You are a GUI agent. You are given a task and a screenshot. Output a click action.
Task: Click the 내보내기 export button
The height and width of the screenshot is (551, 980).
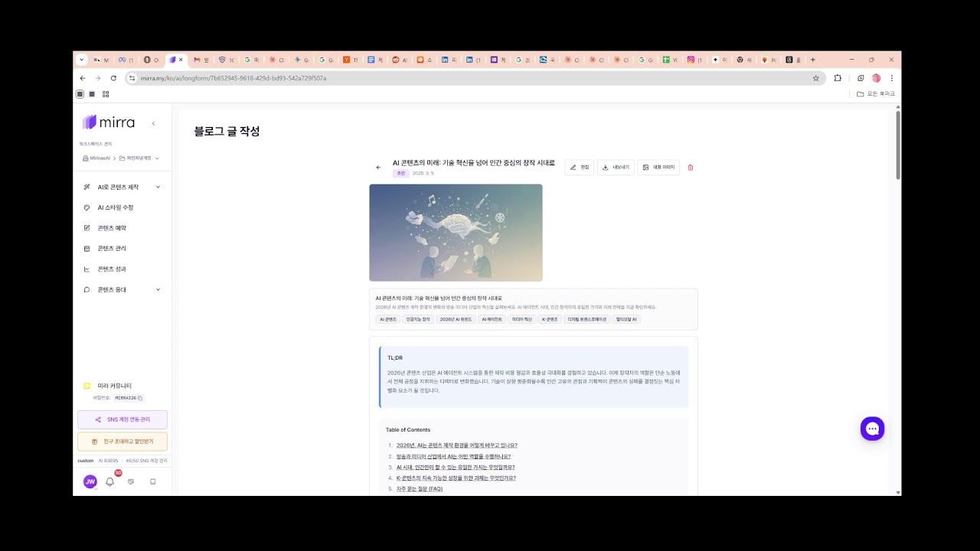(616, 168)
